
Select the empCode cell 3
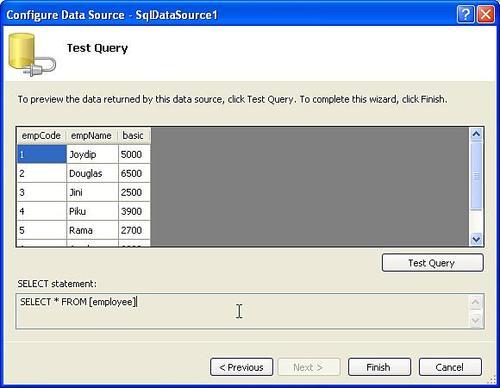pyautogui.click(x=41, y=192)
